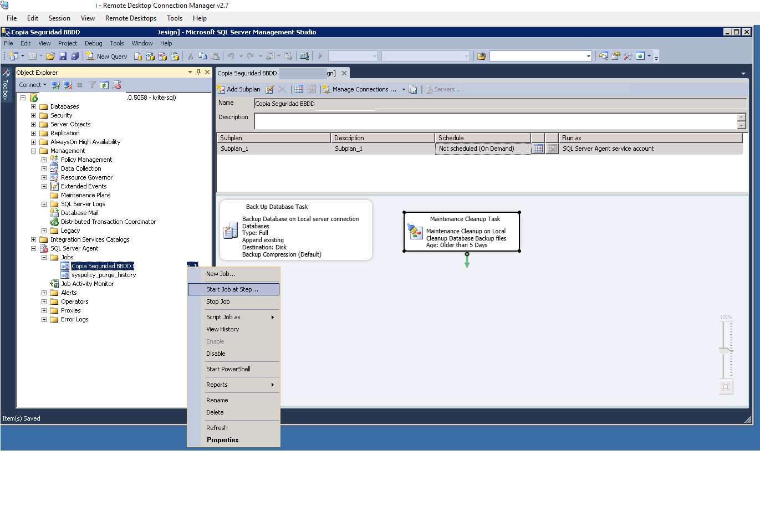Click the Subplan_1 row name cell

pyautogui.click(x=274, y=149)
